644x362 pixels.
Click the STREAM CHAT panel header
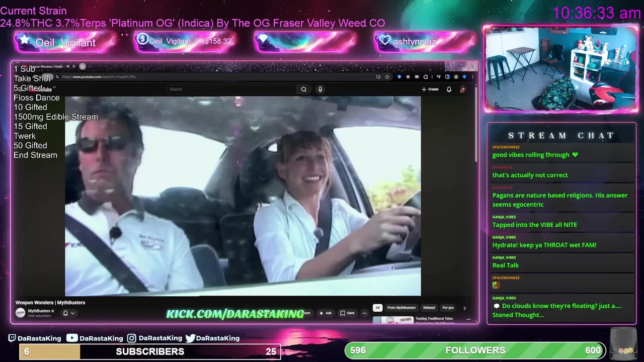pyautogui.click(x=561, y=136)
